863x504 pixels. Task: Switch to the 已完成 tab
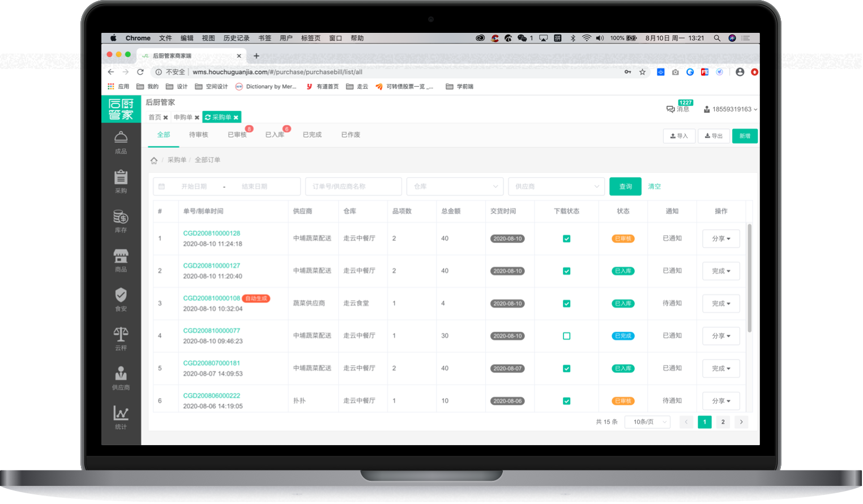(x=312, y=135)
